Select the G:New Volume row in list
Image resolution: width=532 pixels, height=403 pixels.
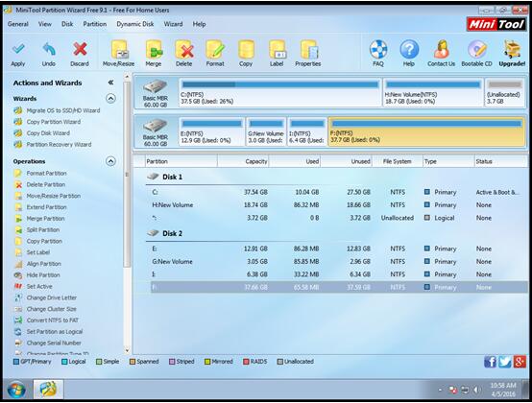[x=336, y=262]
